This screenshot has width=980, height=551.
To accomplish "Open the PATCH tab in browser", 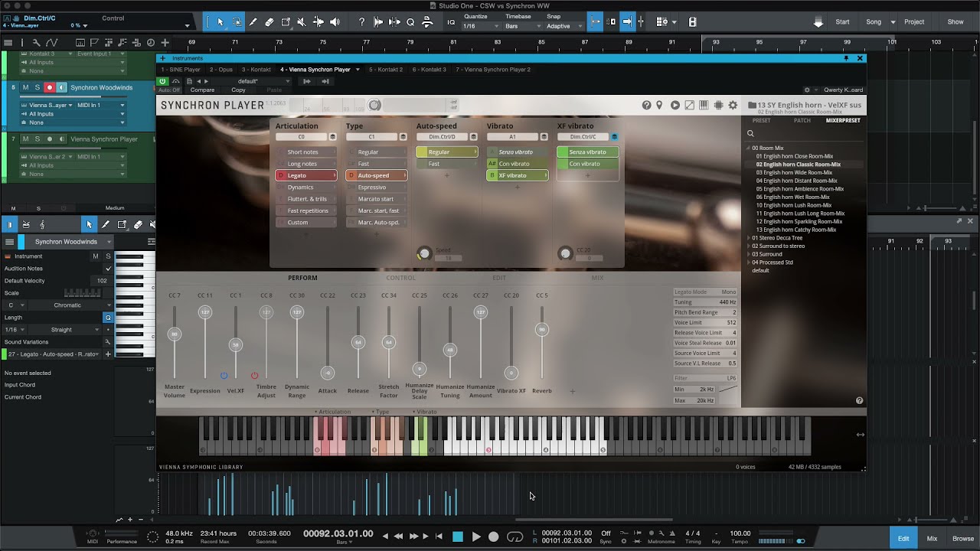I will [802, 121].
